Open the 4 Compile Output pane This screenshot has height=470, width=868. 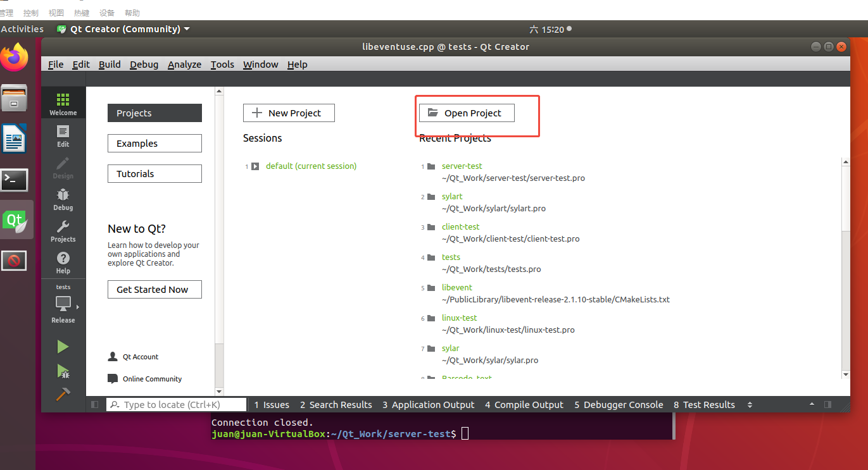[x=524, y=405]
